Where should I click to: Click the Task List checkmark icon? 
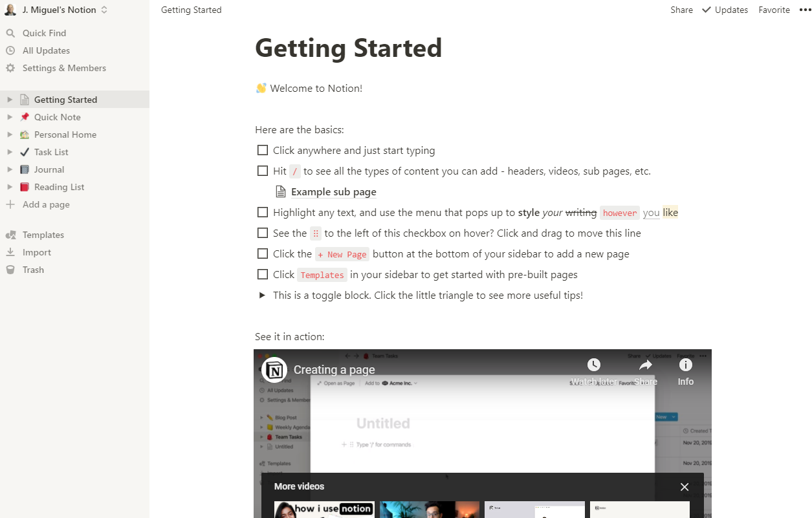coord(25,152)
